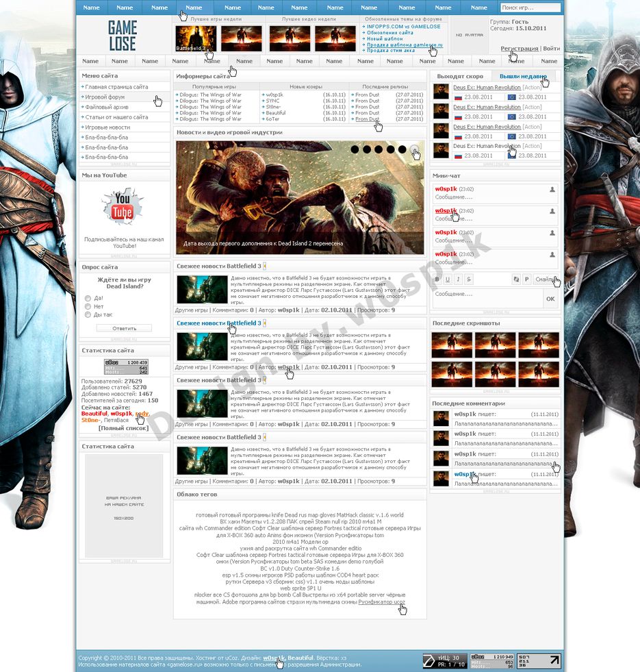Image resolution: width=640 pixels, height=672 pixels.
Task: Open the тИЦ / PR counter badge
Action: pos(445,661)
